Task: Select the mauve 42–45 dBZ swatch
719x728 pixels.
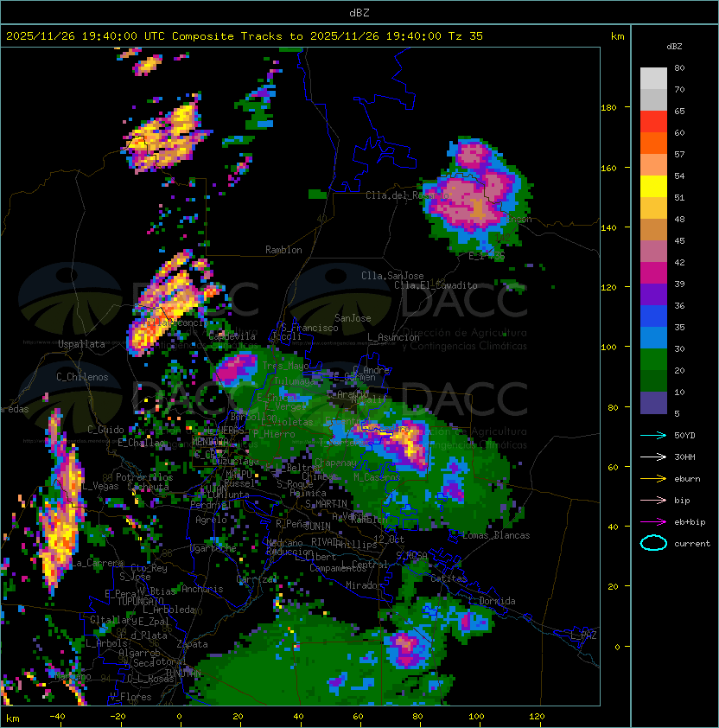Action: point(653,252)
